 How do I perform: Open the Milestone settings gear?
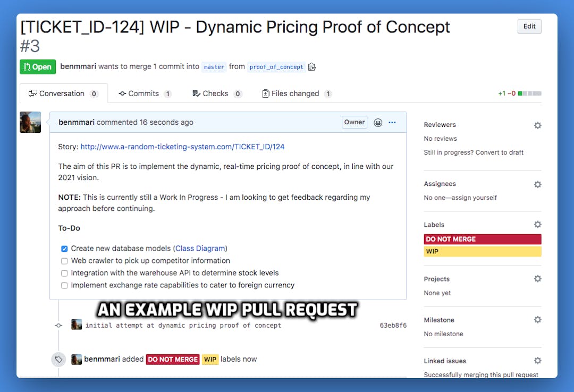click(x=537, y=320)
